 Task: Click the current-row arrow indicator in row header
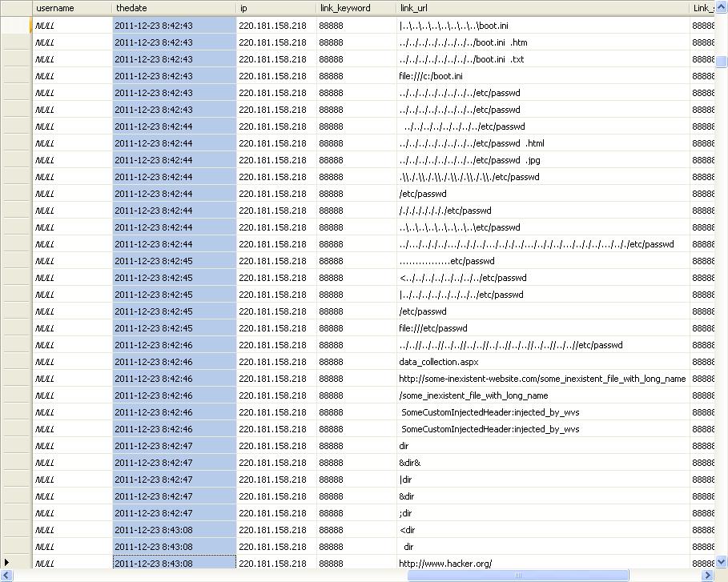pyautogui.click(x=8, y=564)
